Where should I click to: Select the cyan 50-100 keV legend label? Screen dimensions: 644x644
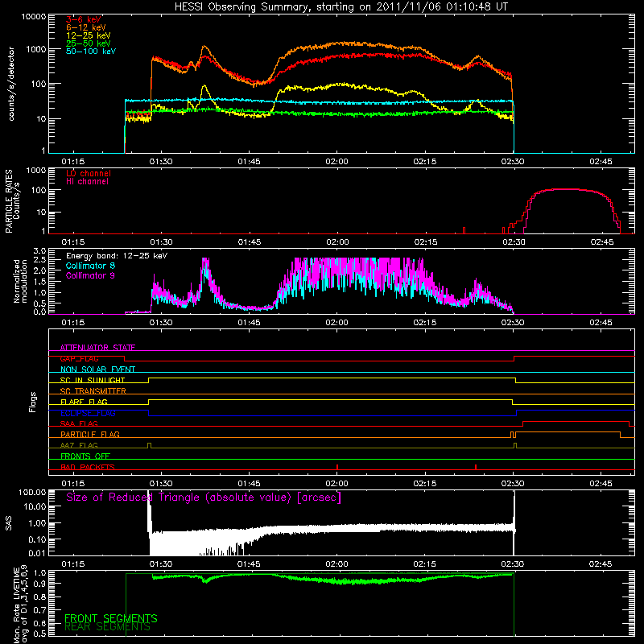tap(91, 52)
